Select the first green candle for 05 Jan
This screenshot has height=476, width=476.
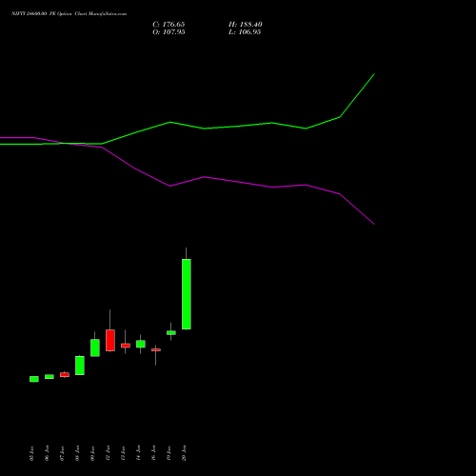coord(34,379)
